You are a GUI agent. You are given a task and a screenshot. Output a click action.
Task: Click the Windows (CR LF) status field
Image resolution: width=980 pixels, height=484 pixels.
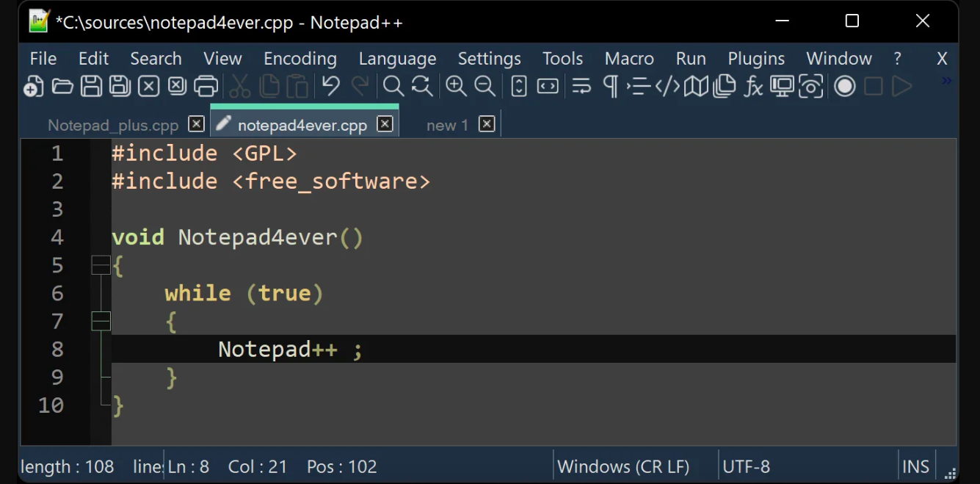623,466
